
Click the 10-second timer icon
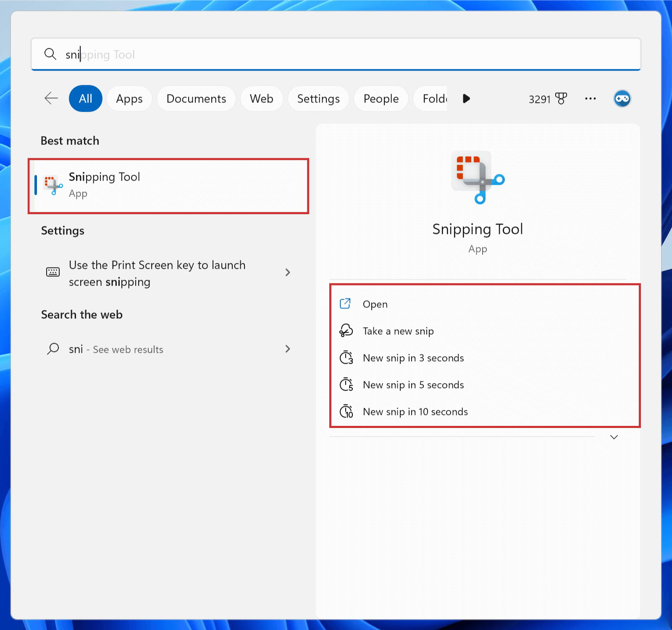[346, 411]
